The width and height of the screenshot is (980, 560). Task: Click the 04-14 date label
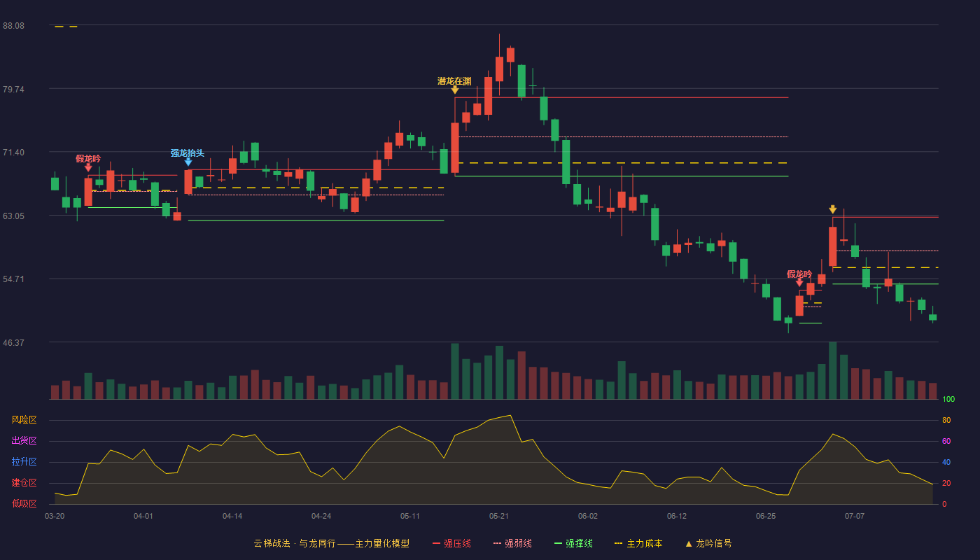pos(232,516)
